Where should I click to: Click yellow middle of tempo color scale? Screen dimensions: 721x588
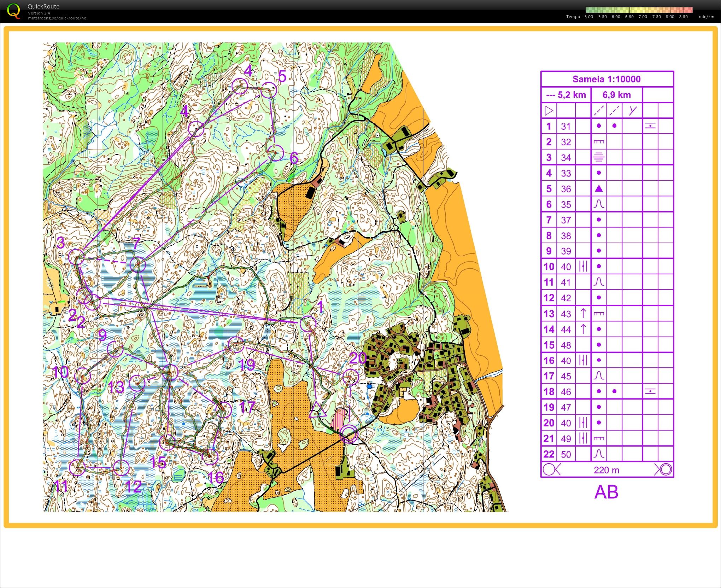[x=639, y=10]
